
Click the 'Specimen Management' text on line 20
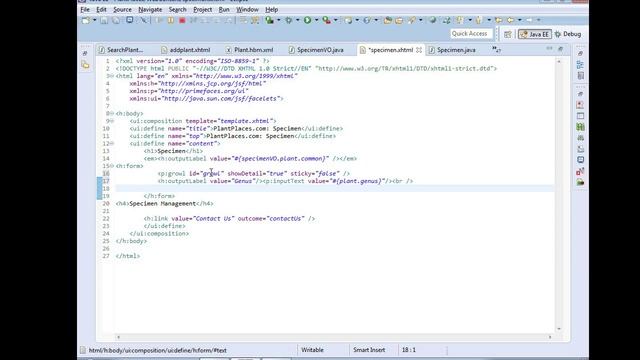tap(162, 203)
